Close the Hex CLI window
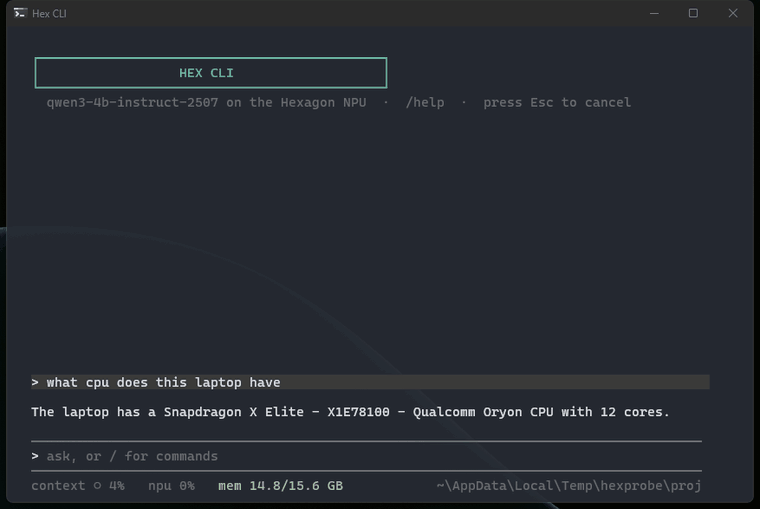 [733, 13]
